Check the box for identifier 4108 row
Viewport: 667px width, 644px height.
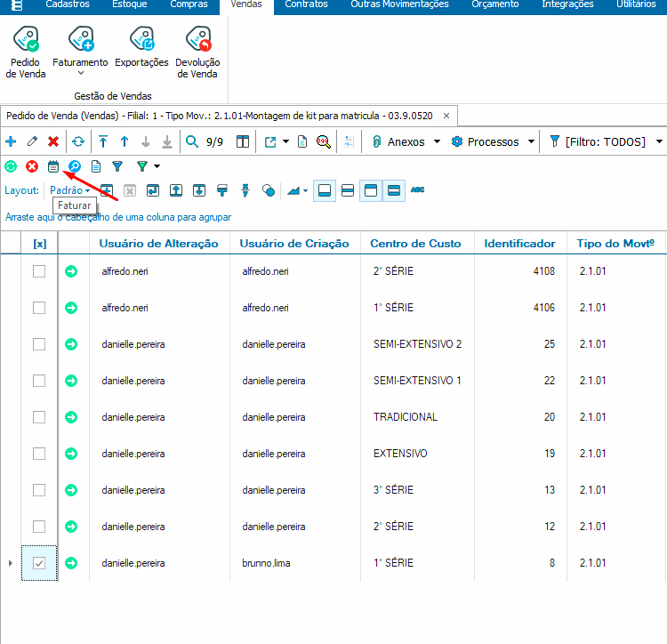pos(39,271)
